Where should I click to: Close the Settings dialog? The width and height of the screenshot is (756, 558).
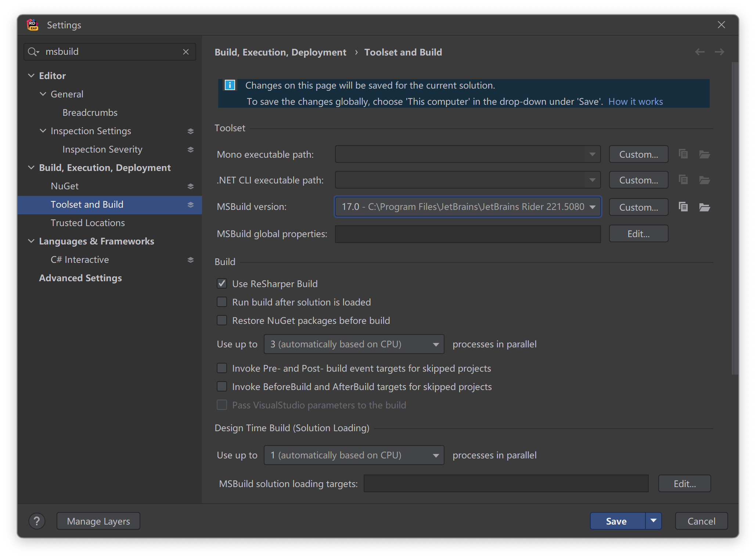click(x=721, y=25)
